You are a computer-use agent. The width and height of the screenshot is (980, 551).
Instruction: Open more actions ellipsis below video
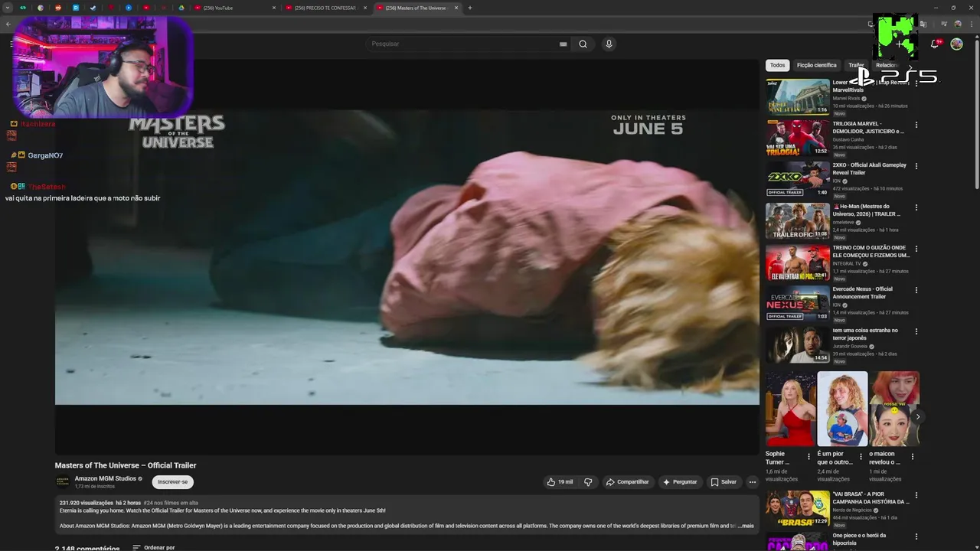click(752, 482)
